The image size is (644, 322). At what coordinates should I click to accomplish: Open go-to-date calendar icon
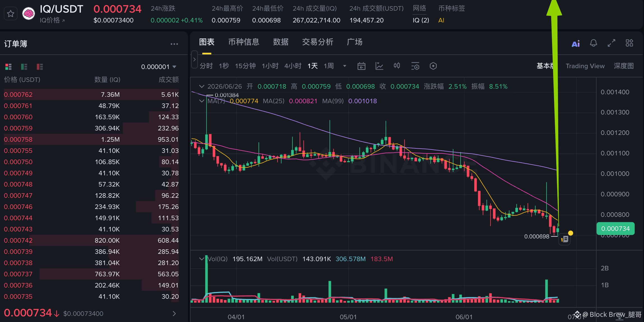click(x=362, y=66)
